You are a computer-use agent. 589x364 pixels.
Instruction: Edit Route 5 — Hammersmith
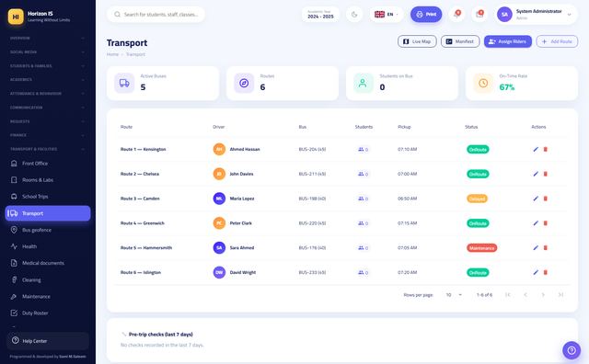(536, 247)
